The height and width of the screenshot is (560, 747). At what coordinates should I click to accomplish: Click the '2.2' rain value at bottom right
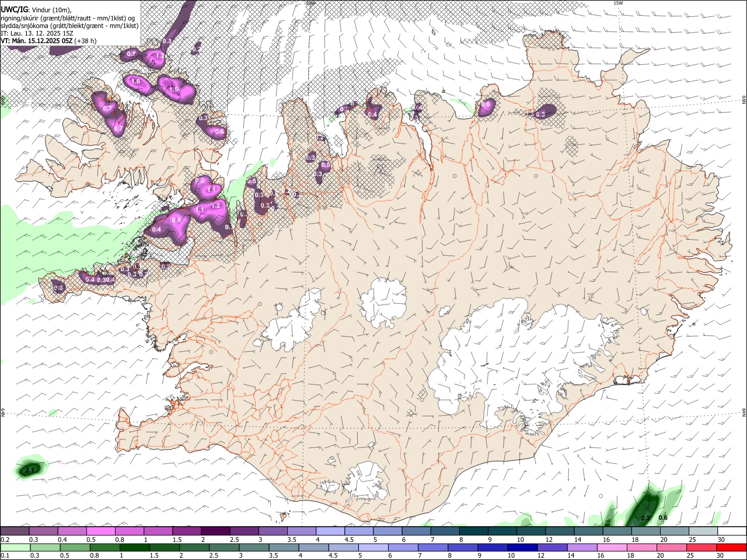(x=645, y=518)
